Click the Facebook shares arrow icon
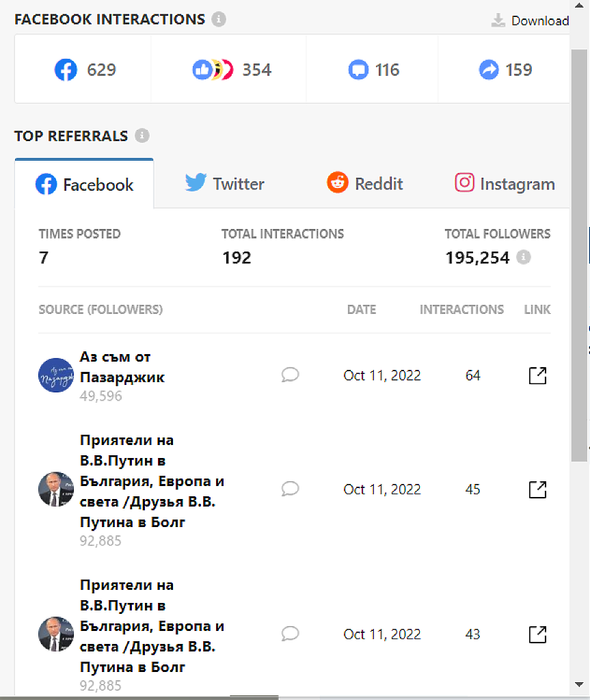The image size is (590, 700). tap(489, 70)
